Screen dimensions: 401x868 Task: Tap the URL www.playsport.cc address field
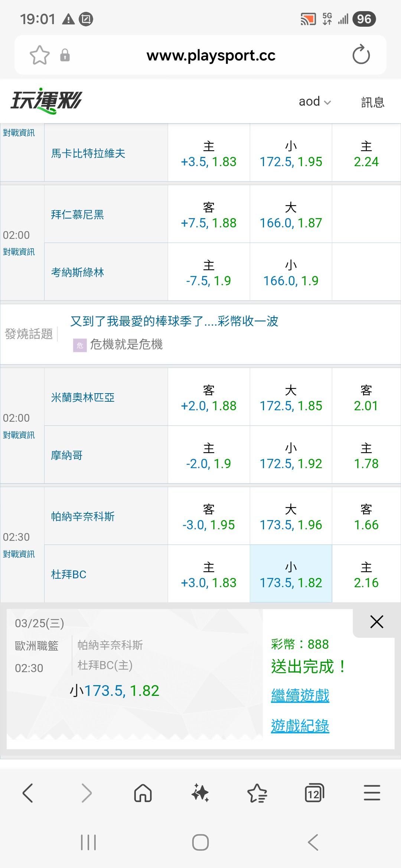(x=211, y=55)
